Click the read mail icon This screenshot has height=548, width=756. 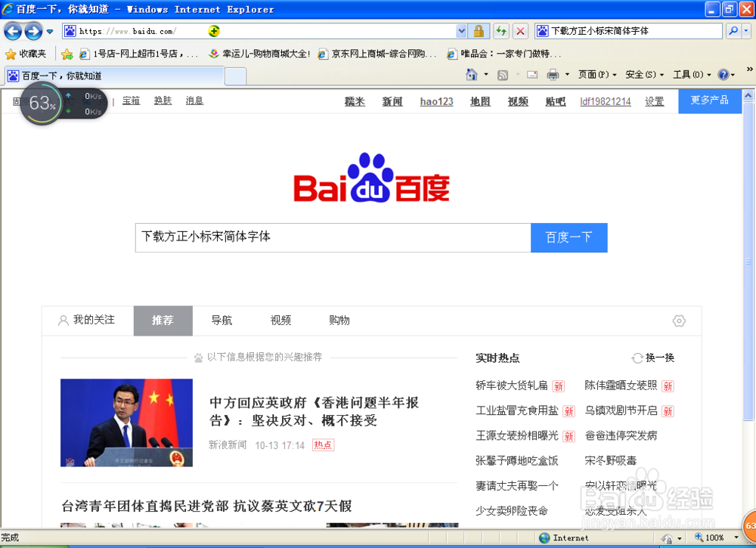tap(532, 75)
